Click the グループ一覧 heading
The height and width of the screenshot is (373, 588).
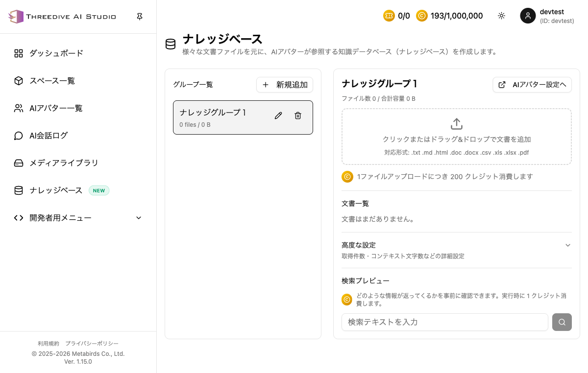click(193, 85)
